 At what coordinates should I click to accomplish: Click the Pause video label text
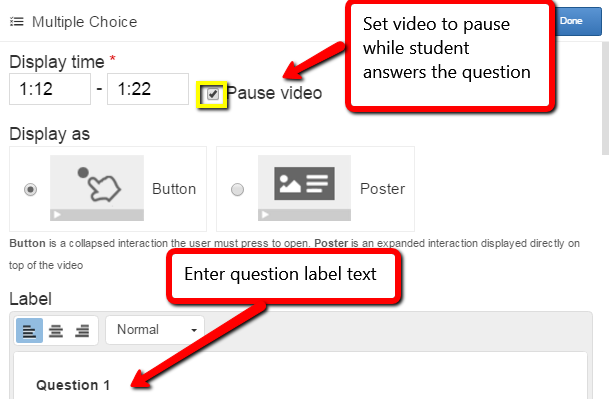(x=274, y=93)
